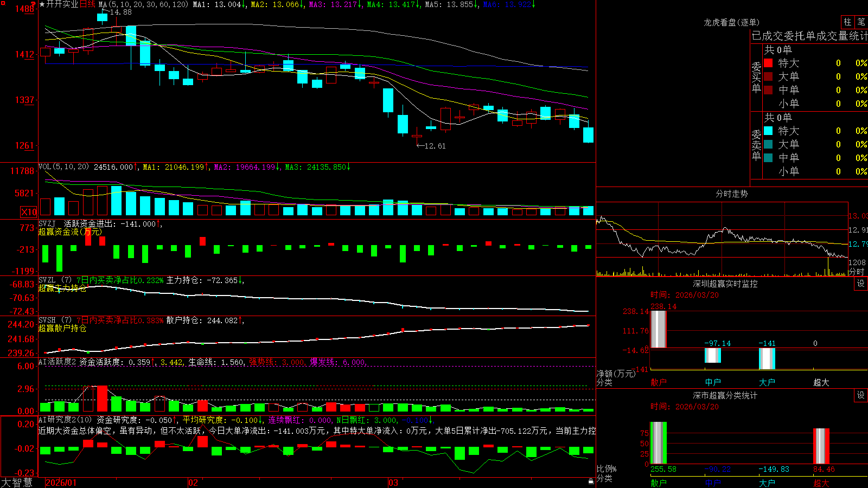The width and height of the screenshot is (868, 488).
Task: Click the 超赢主力持仓 label
Action: [x=62, y=288]
